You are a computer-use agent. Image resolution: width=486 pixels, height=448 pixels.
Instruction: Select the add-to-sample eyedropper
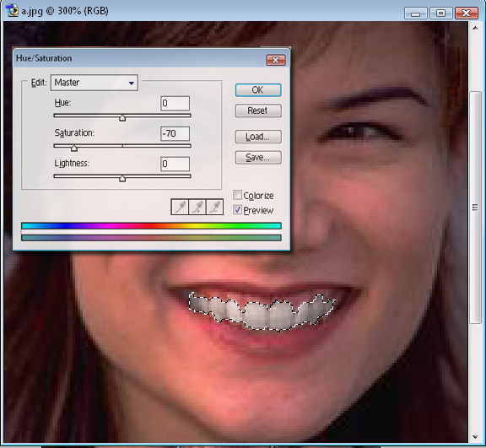tap(197, 207)
